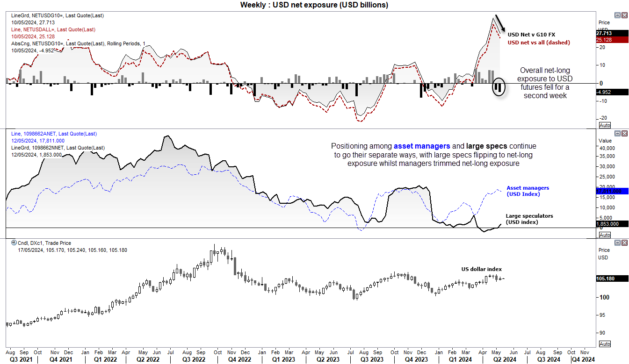The width and height of the screenshot is (629, 364).
Task: Select the USD Net v G10 FX label
Action: click(531, 35)
